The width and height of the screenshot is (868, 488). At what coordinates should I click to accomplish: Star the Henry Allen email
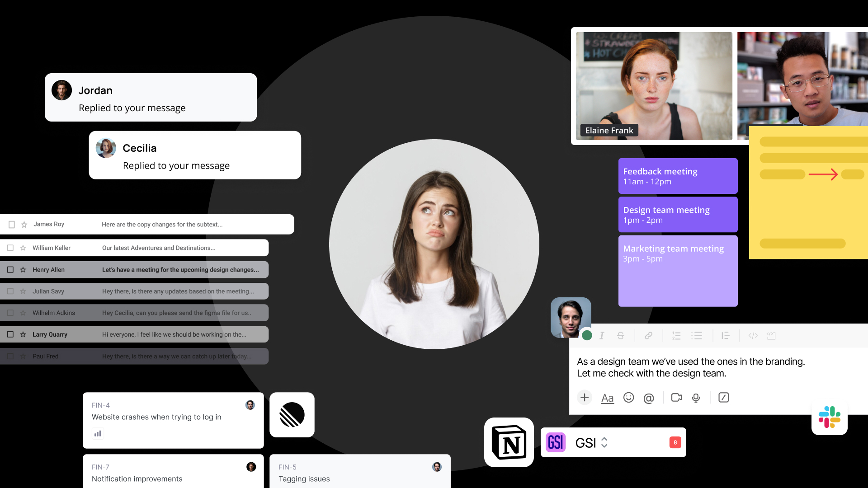point(23,270)
